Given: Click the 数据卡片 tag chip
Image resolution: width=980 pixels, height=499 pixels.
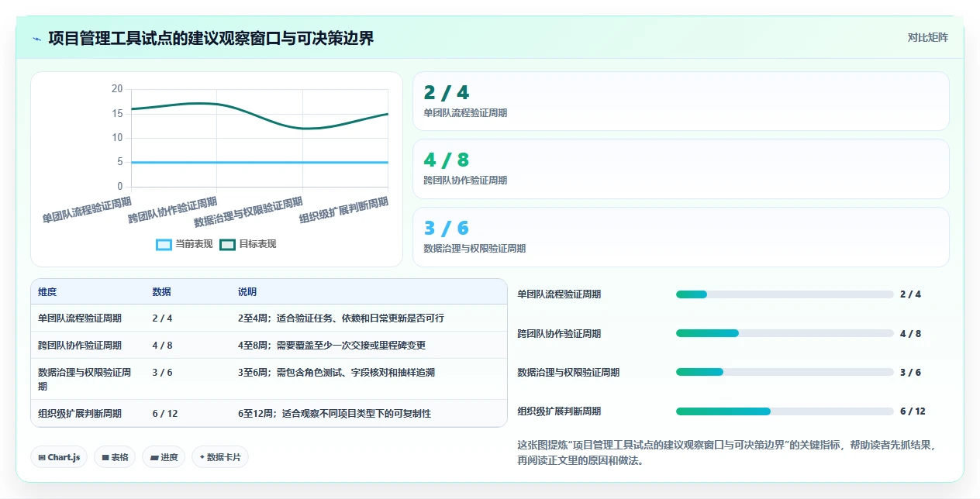Looking at the screenshot, I should 220,457.
